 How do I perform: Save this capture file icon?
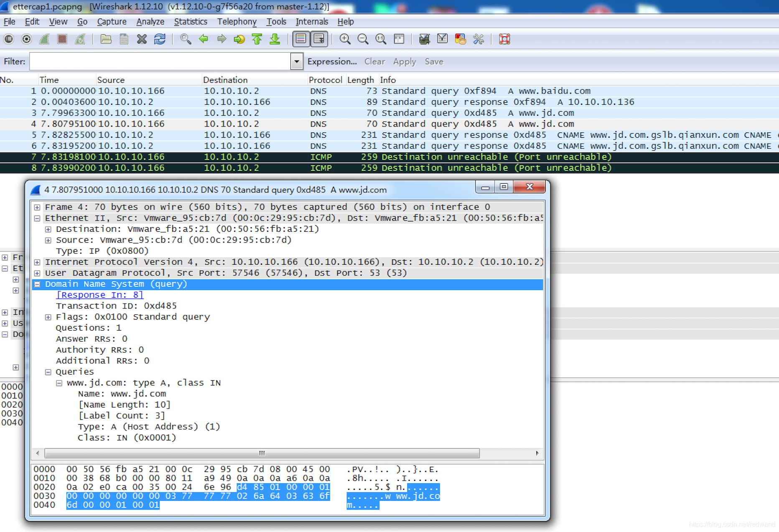[124, 39]
